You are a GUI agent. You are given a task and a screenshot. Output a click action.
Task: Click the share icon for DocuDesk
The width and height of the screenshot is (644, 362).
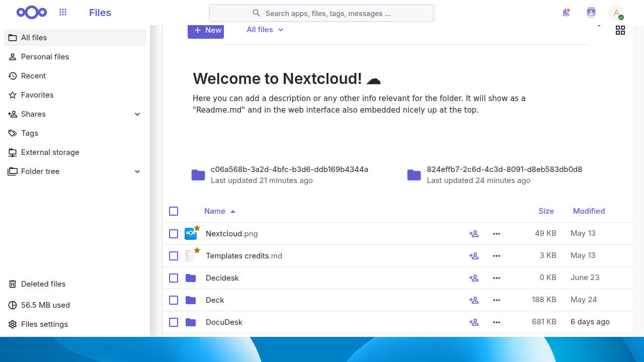pyautogui.click(x=474, y=322)
